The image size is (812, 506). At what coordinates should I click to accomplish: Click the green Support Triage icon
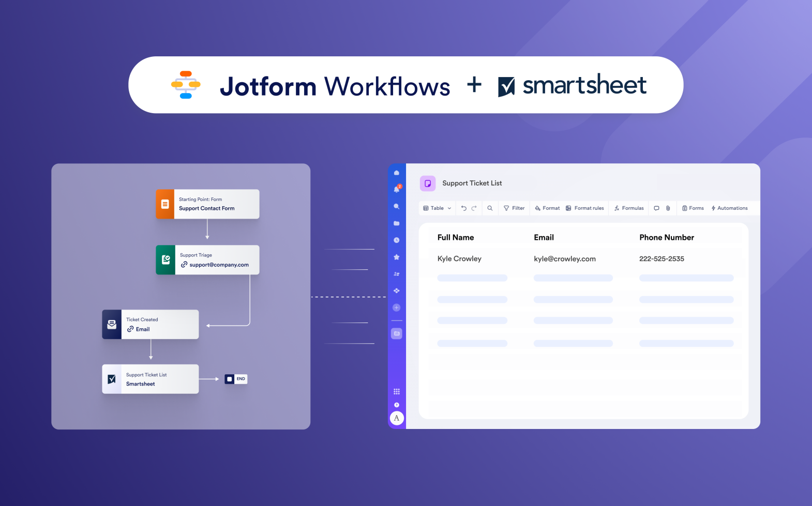[x=166, y=260]
